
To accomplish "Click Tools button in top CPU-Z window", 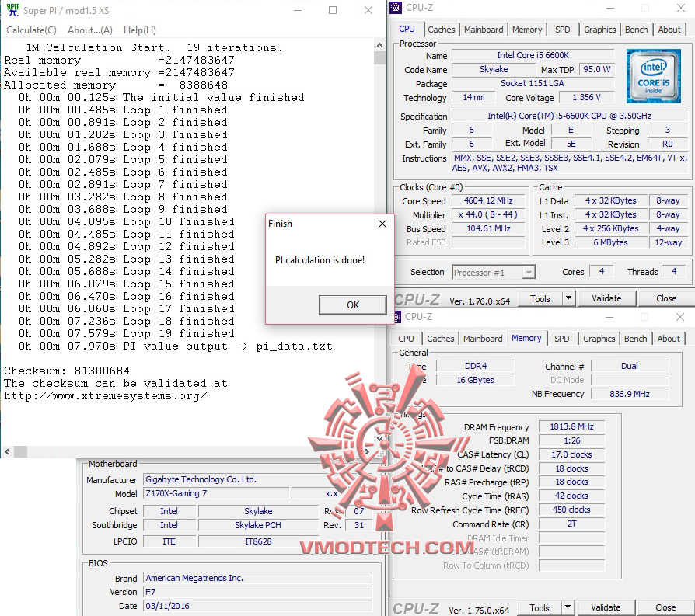I will tap(540, 299).
